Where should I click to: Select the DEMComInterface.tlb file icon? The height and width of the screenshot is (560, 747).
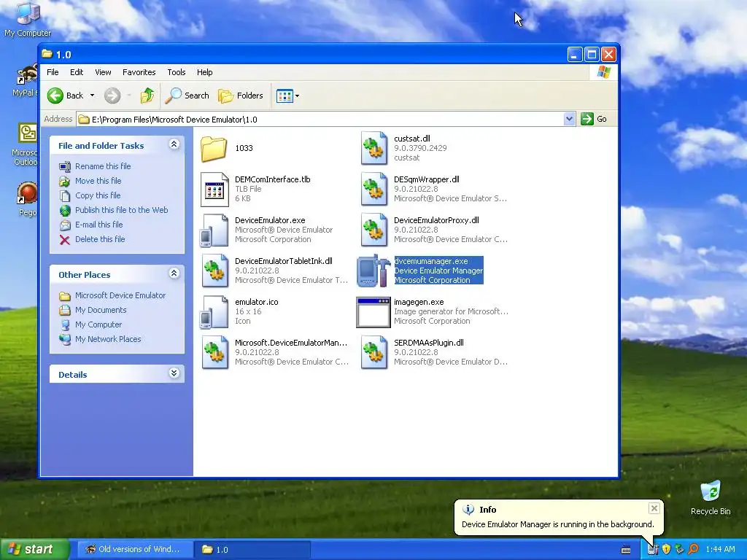214,190
